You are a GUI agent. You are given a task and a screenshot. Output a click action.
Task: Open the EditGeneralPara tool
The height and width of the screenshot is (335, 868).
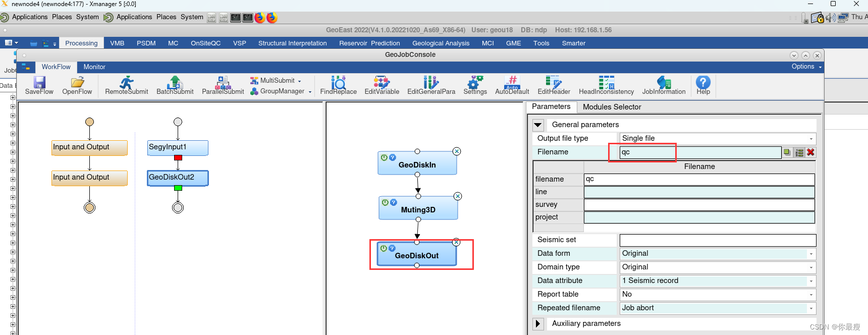(x=431, y=82)
